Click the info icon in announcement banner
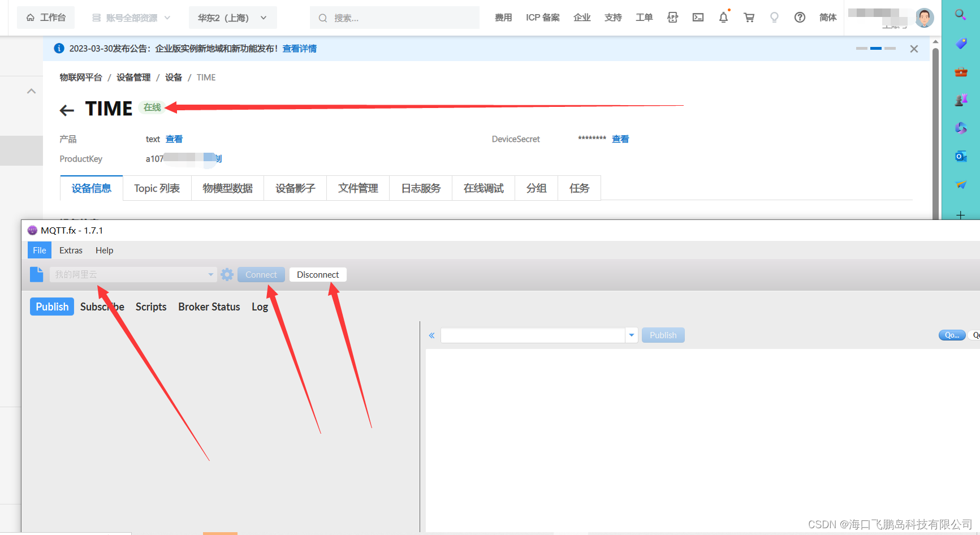This screenshot has width=980, height=535. (59, 49)
